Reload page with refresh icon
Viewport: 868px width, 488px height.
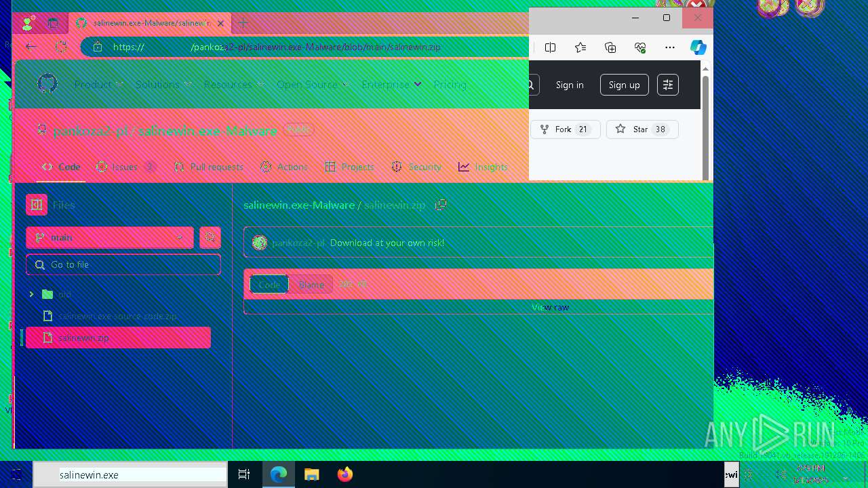tap(61, 47)
